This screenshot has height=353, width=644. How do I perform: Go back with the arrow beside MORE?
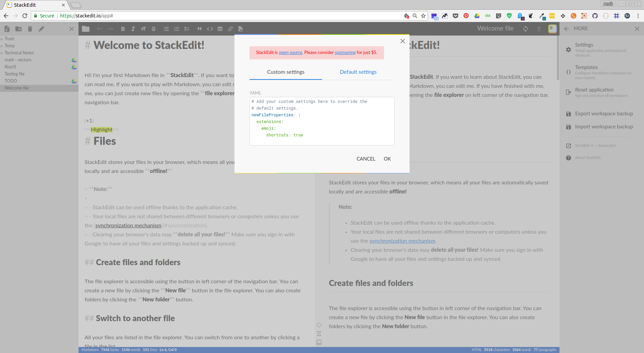[x=567, y=29]
